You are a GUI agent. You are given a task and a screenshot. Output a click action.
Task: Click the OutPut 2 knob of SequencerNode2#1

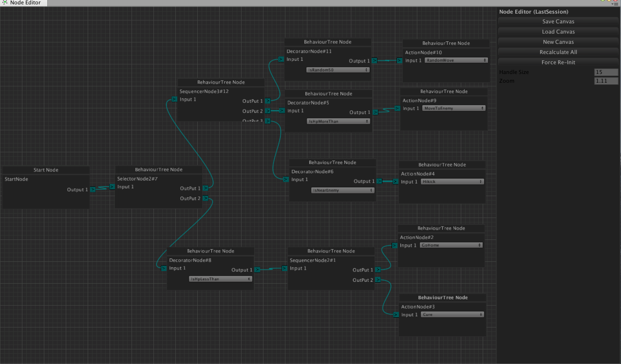(378, 280)
